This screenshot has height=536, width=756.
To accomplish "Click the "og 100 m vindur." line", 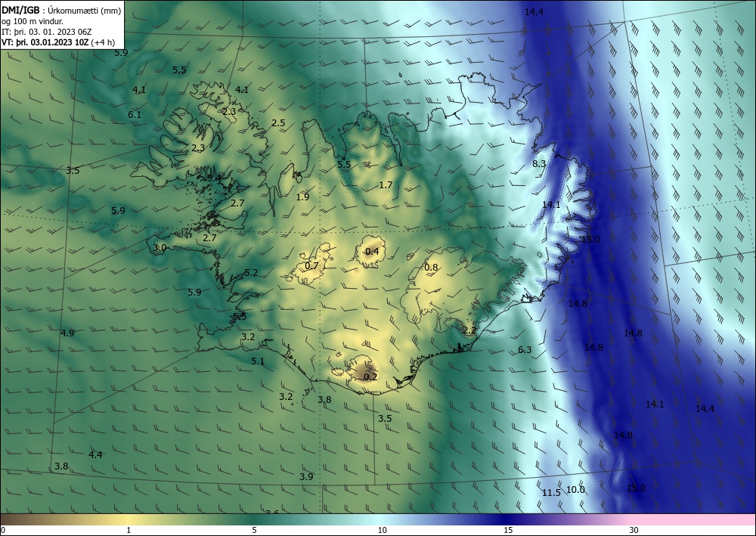I will (x=33, y=21).
